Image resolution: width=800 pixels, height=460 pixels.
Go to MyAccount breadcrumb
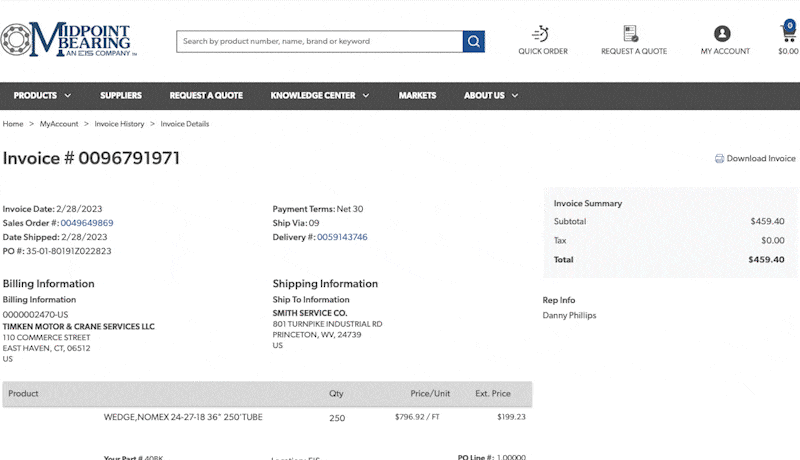59,124
